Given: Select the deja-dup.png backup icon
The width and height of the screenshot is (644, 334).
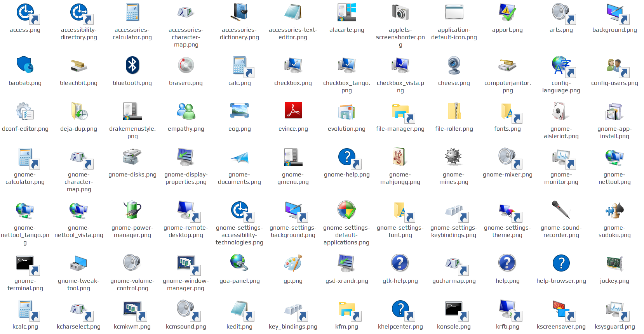Looking at the screenshot, I should click(x=79, y=111).
